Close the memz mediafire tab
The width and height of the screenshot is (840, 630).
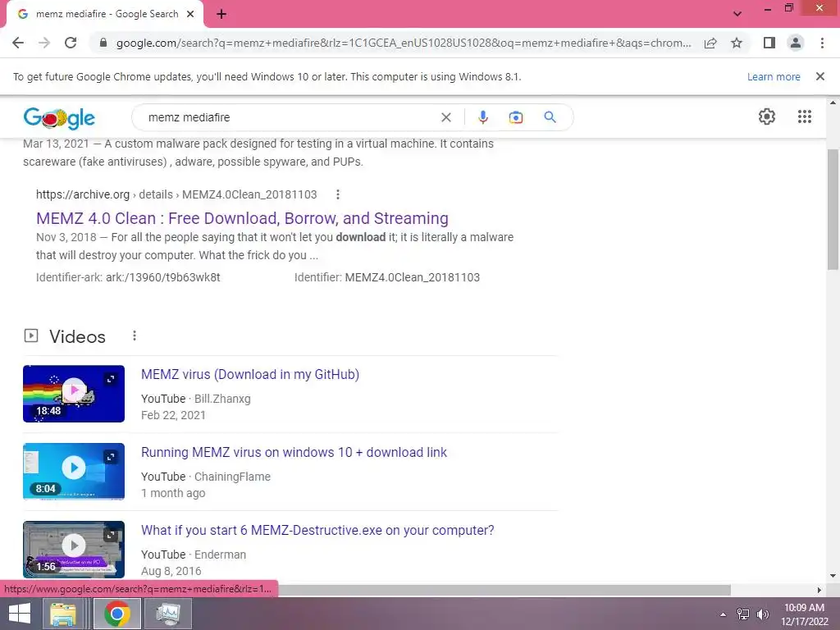190,14
